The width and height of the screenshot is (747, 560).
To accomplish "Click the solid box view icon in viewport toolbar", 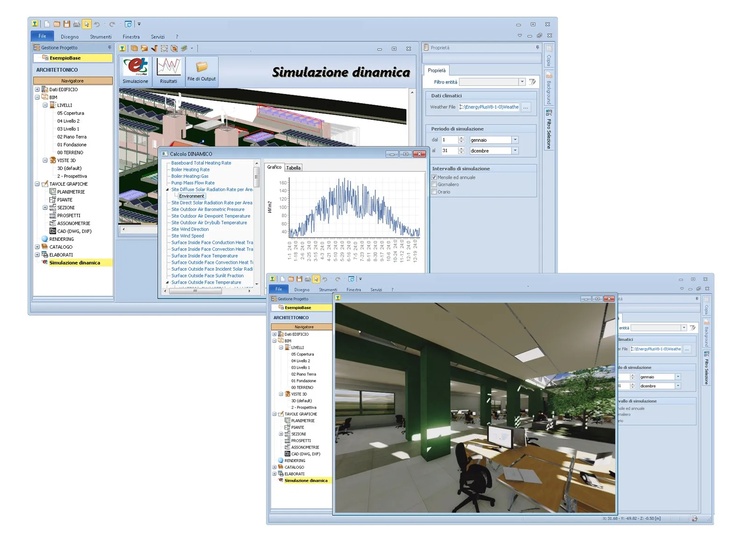I will [x=134, y=48].
